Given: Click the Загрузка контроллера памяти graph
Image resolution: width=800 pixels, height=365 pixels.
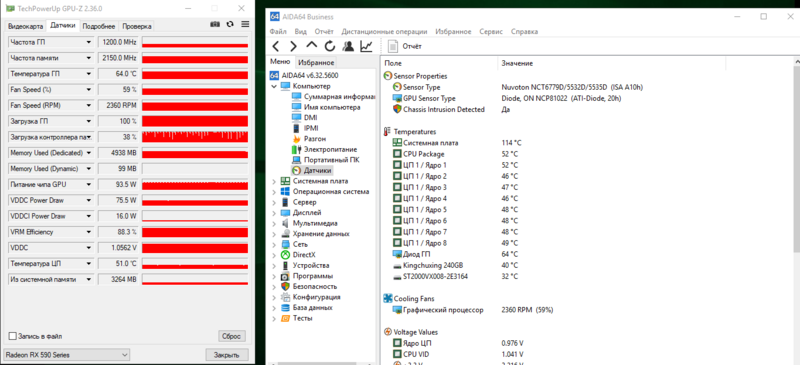Looking at the screenshot, I should 195,137.
